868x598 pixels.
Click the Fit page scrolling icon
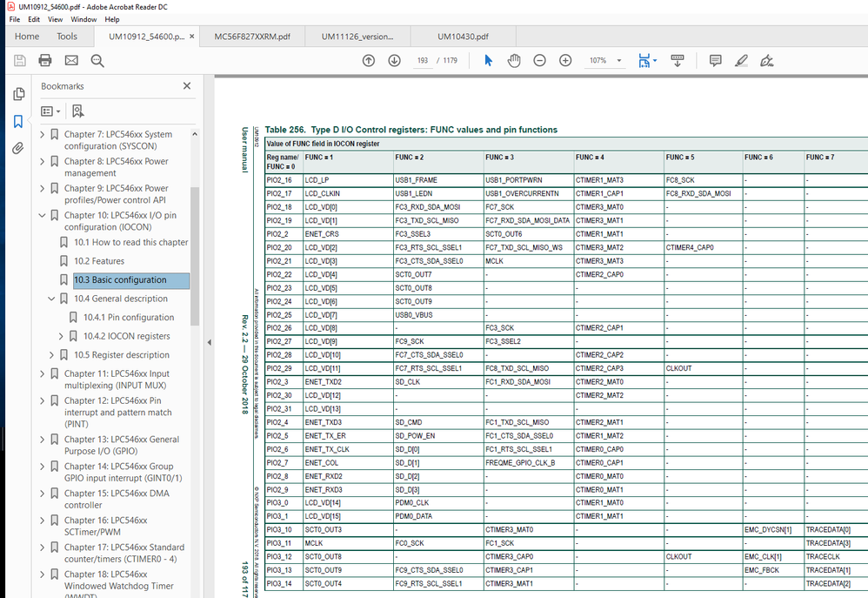point(644,60)
